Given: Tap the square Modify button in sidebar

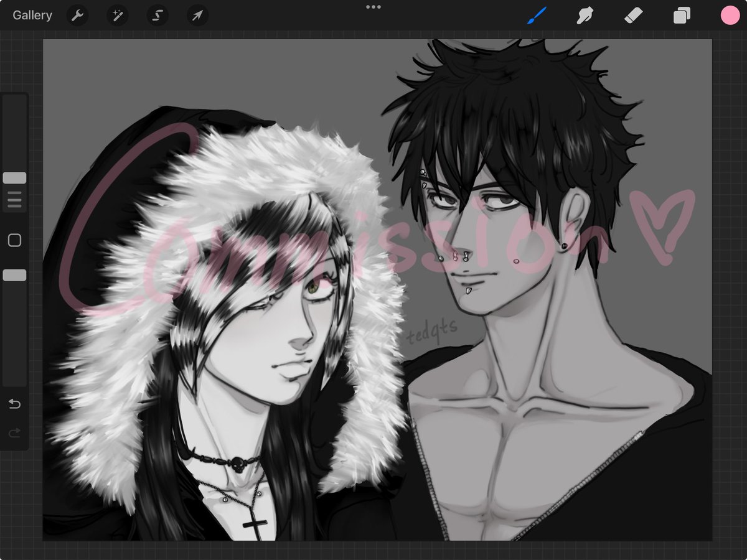Looking at the screenshot, I should 14,240.
